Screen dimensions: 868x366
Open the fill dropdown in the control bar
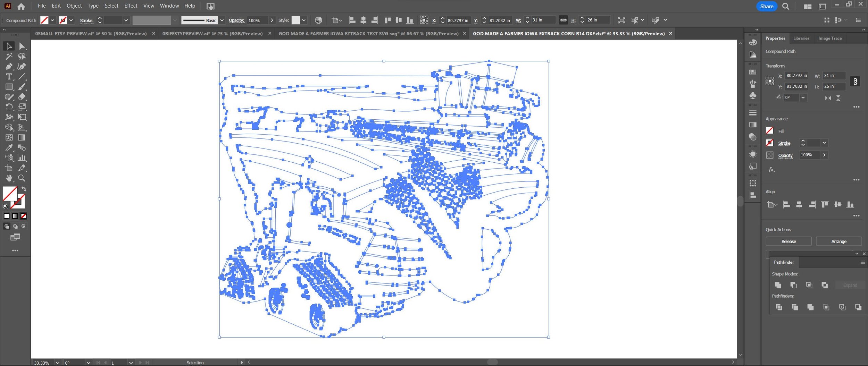tap(52, 20)
